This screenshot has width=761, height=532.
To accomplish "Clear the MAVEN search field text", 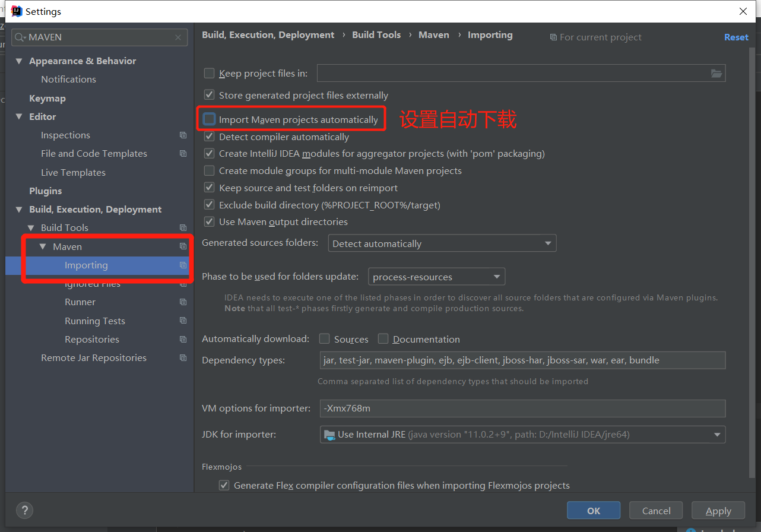I will [x=178, y=37].
